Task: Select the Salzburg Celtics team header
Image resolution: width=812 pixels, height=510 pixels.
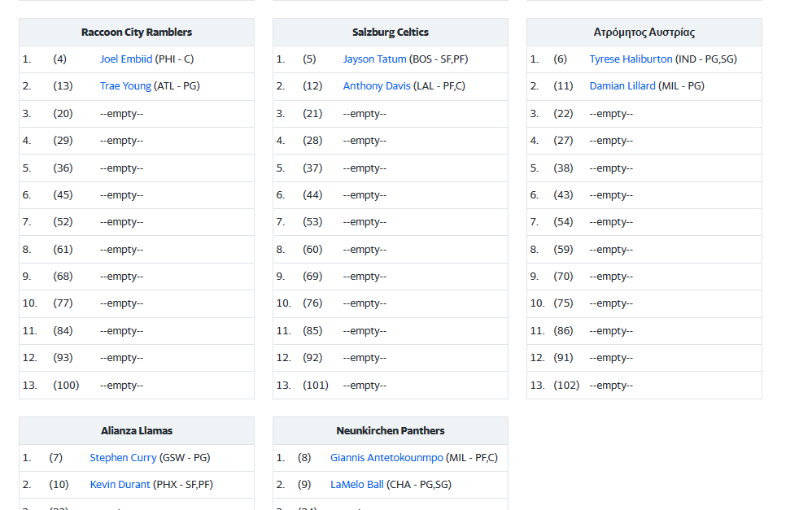Action: (x=391, y=32)
